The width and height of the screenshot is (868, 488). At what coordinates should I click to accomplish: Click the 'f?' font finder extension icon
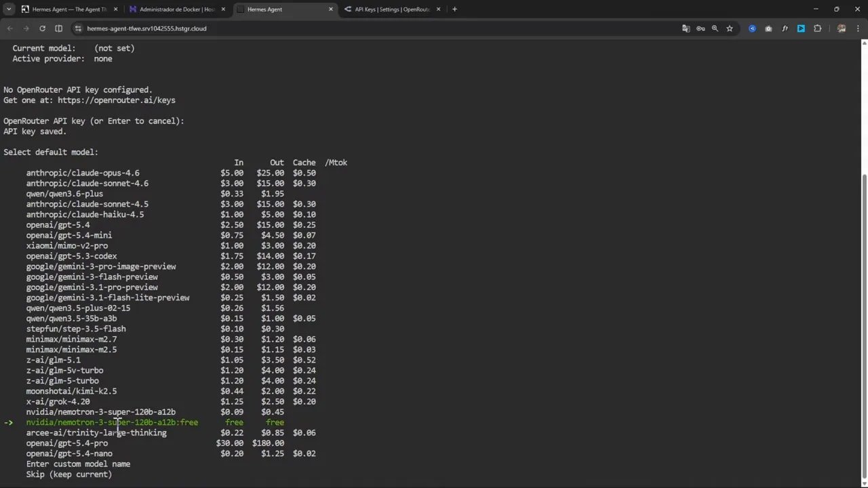(785, 28)
